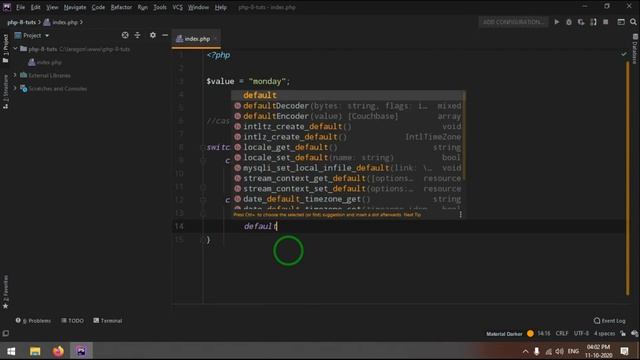The height and width of the screenshot is (360, 640).
Task: Open Project panel settings gear
Action: 153,36
